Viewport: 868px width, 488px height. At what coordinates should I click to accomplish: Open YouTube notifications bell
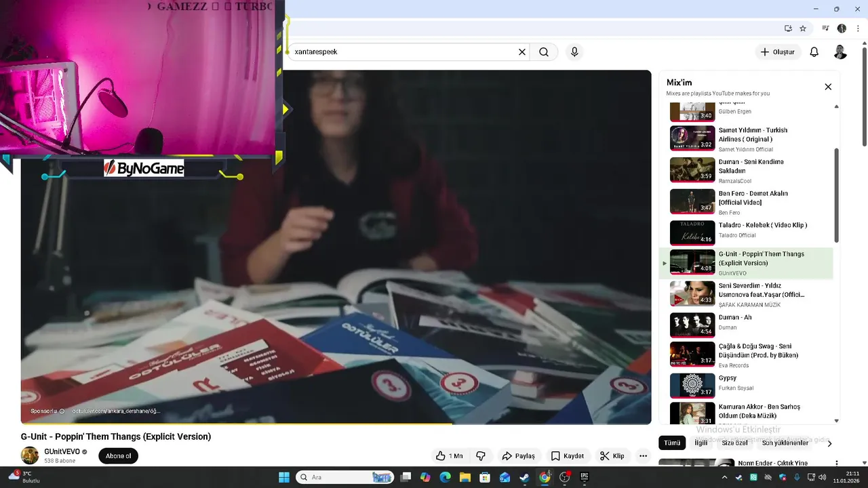[814, 52]
